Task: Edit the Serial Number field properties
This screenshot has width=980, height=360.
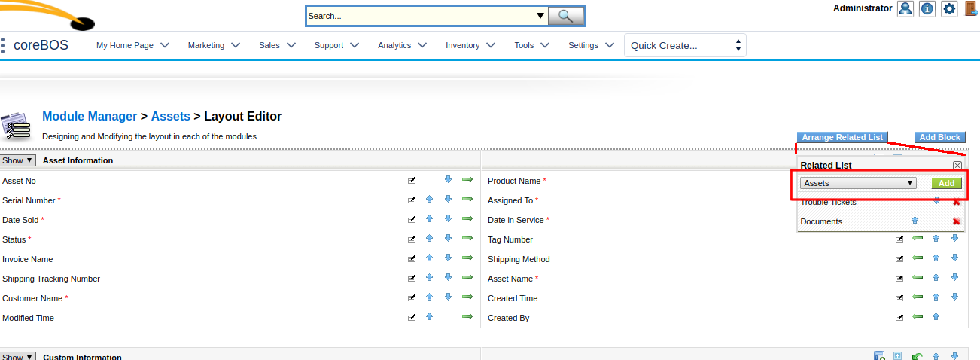Action: pos(412,200)
